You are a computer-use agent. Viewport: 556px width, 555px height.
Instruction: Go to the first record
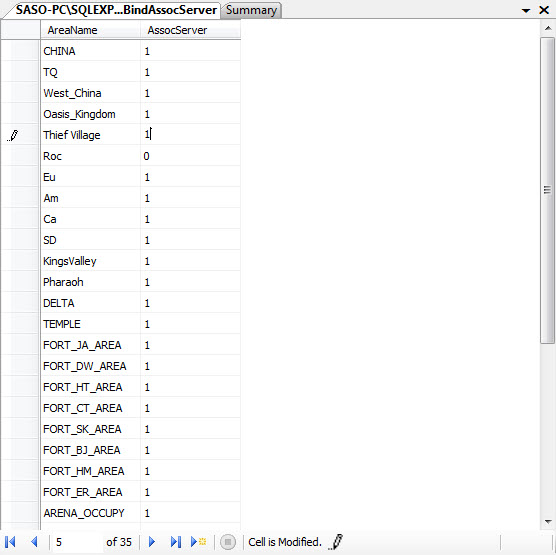(10, 542)
